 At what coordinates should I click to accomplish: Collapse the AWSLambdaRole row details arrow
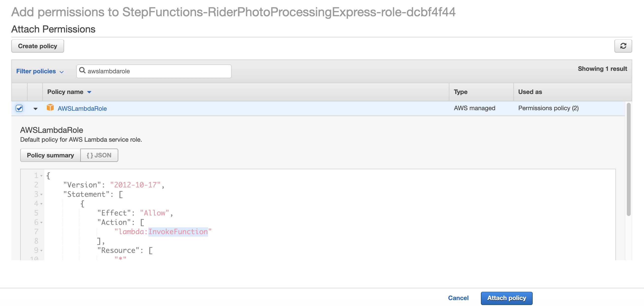click(35, 108)
